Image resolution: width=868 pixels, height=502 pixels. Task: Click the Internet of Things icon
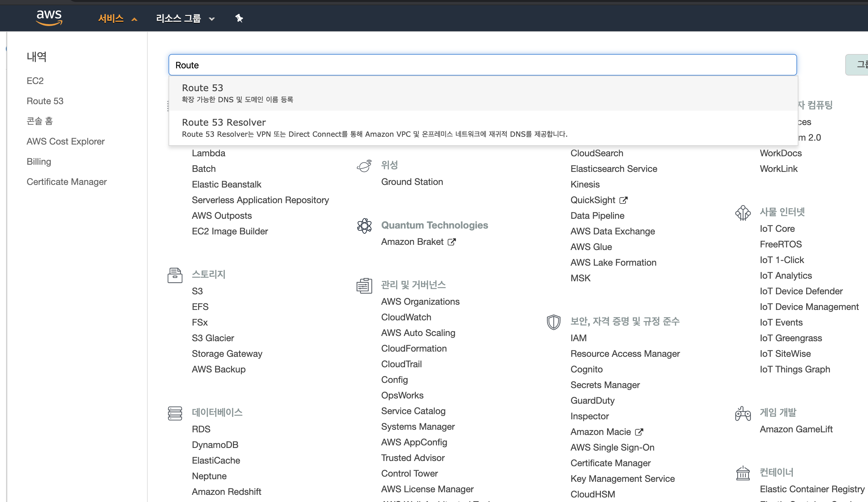pyautogui.click(x=743, y=212)
